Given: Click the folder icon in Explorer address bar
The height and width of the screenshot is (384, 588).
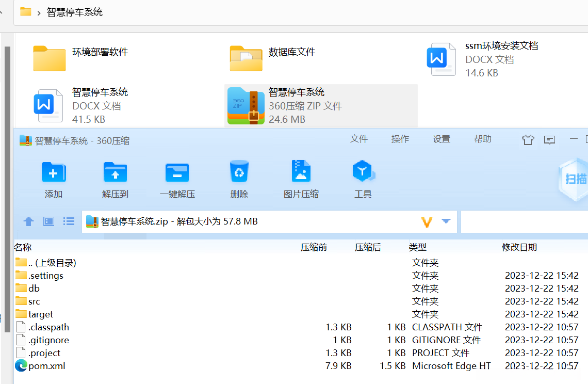Looking at the screenshot, I should coord(25,12).
